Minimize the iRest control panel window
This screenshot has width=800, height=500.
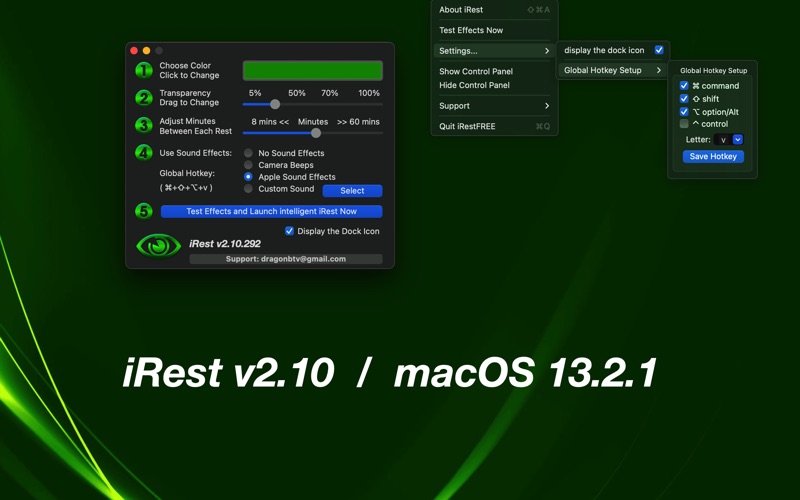[146, 51]
